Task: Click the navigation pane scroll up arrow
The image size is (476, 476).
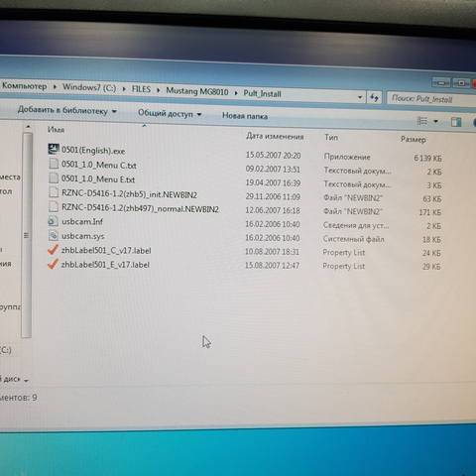Action: (28, 127)
